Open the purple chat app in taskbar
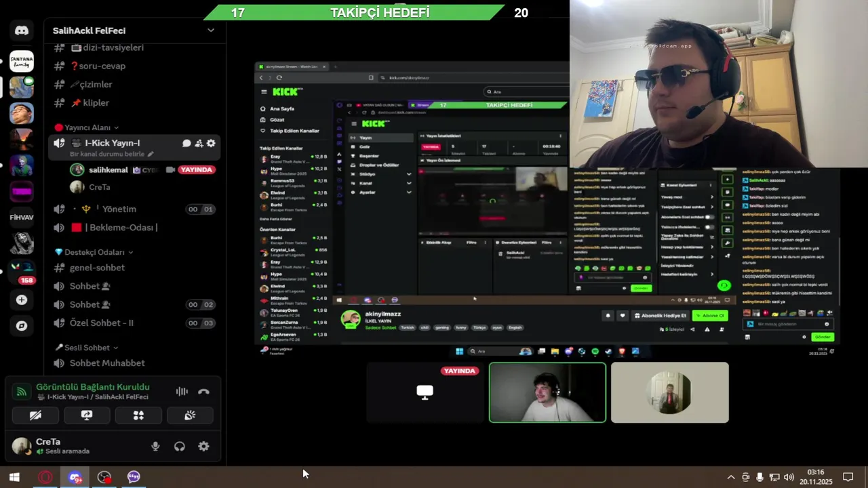 (134, 476)
